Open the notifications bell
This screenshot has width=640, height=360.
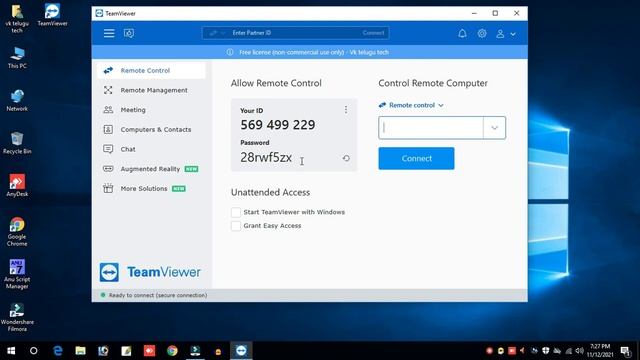pyautogui.click(x=462, y=33)
